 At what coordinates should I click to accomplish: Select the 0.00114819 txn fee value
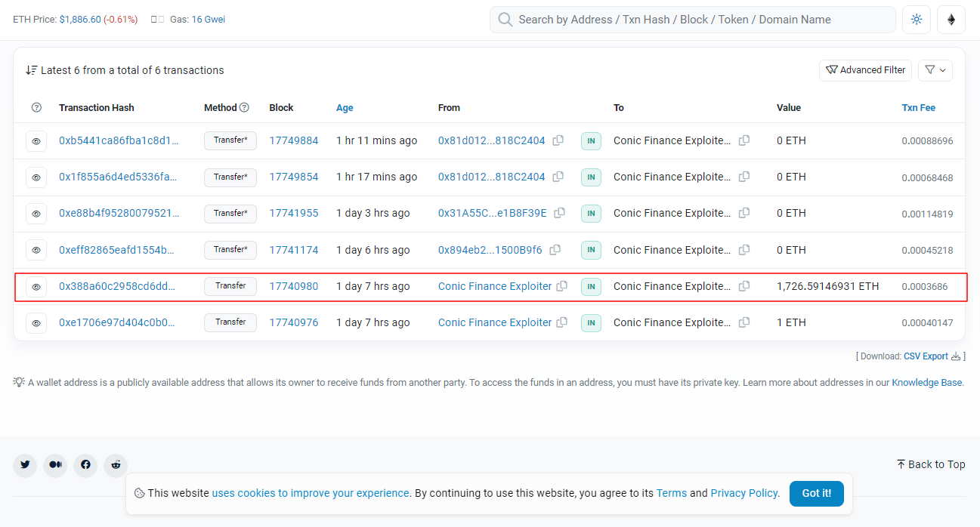[927, 214]
